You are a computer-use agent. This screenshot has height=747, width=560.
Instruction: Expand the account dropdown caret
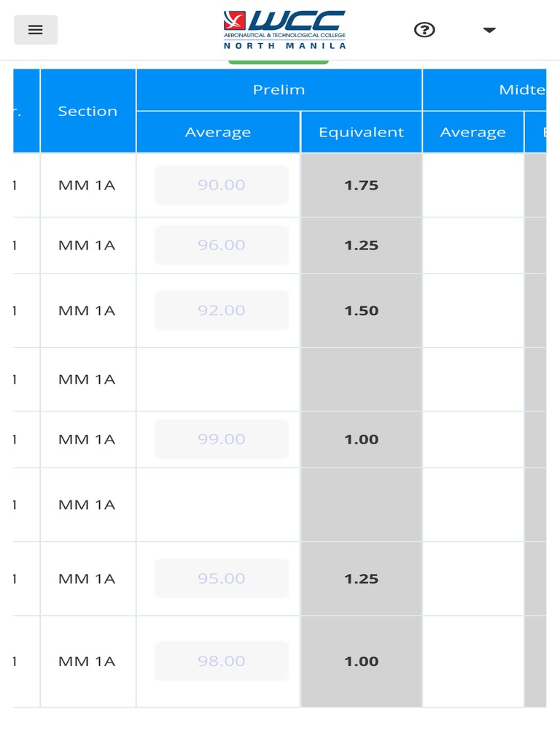pyautogui.click(x=489, y=30)
